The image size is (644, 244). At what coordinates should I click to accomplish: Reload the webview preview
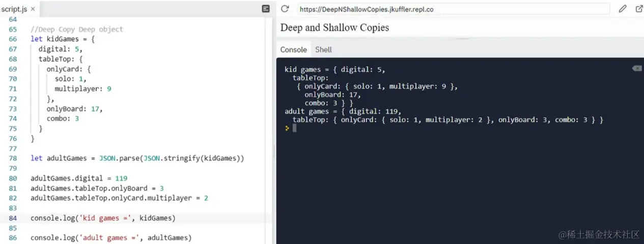point(285,9)
